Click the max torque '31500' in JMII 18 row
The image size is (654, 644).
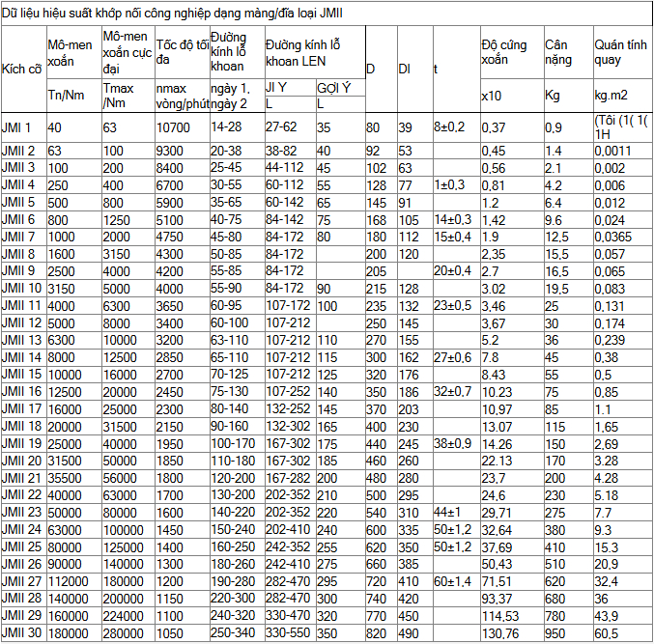tap(120, 427)
